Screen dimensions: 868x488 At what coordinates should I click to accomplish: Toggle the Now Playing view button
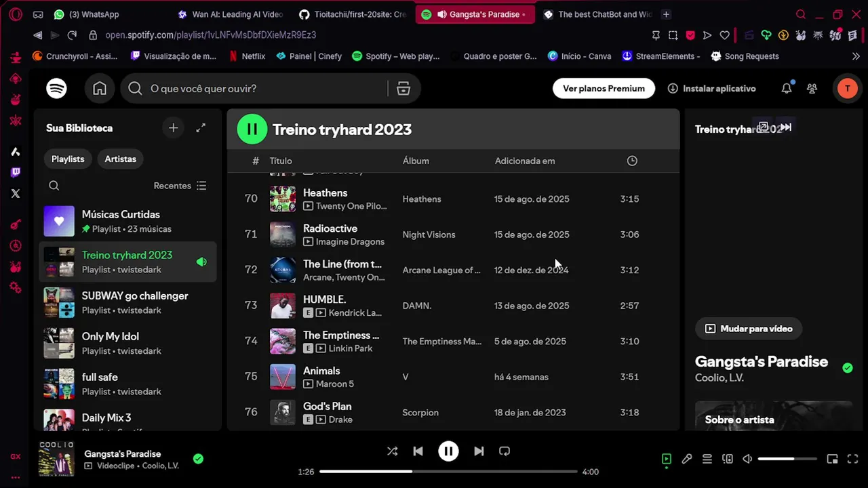[x=667, y=459]
